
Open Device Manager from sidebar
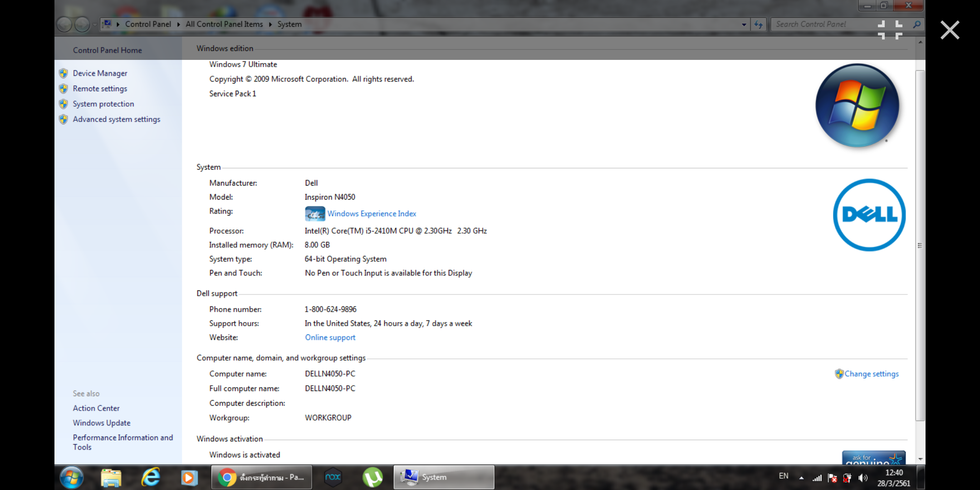100,73
